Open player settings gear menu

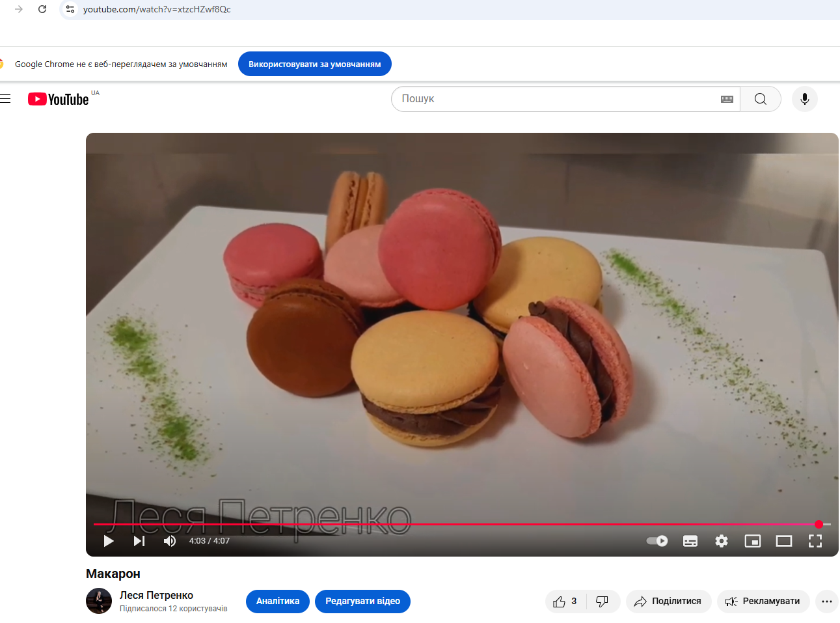[x=722, y=541]
